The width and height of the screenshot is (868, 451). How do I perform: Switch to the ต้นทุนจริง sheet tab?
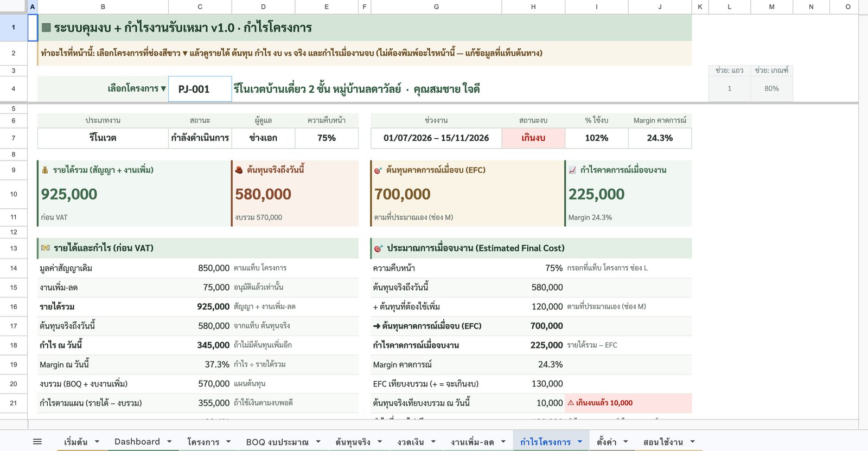click(353, 442)
